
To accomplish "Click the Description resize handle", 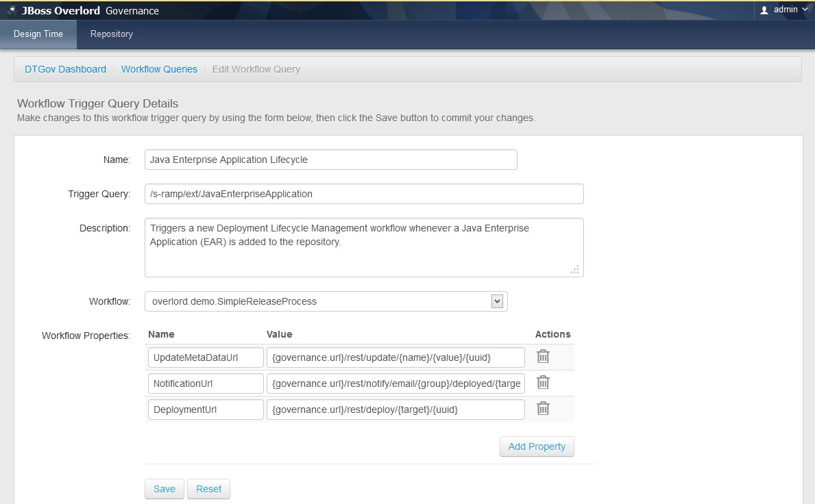I will (x=575, y=270).
